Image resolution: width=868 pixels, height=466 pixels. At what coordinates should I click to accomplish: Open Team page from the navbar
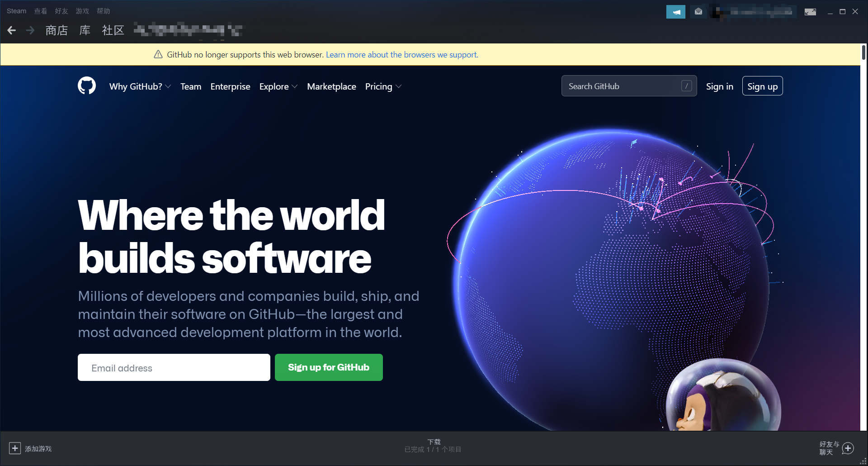tap(190, 86)
